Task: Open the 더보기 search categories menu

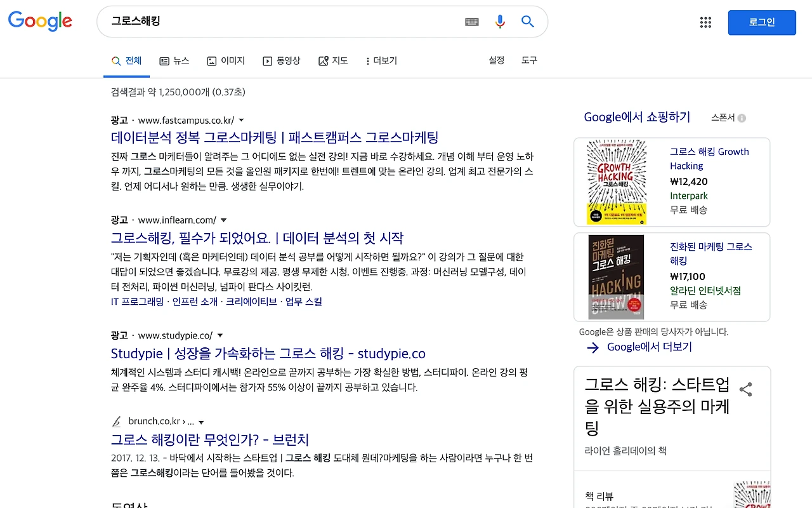Action: pyautogui.click(x=381, y=61)
